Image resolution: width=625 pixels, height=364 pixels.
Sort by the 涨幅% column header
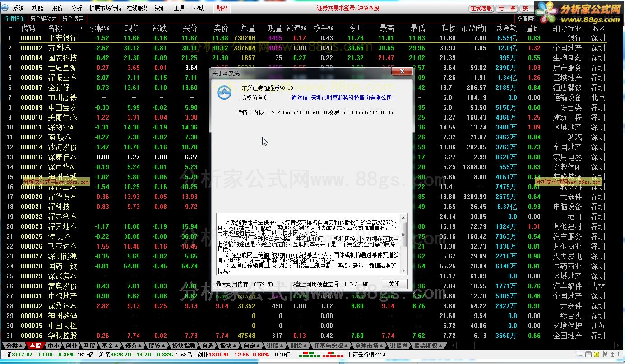click(x=100, y=28)
